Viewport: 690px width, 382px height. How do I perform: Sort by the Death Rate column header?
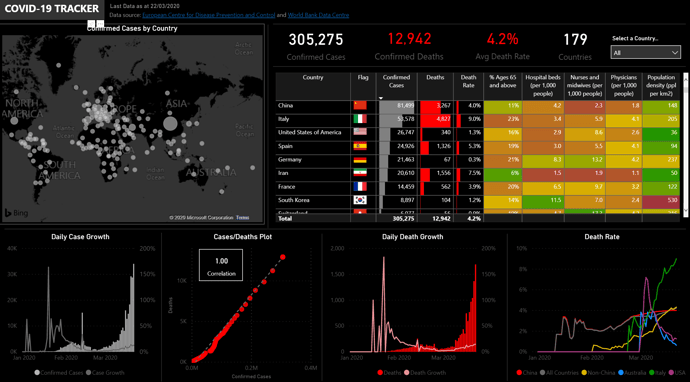coord(468,81)
